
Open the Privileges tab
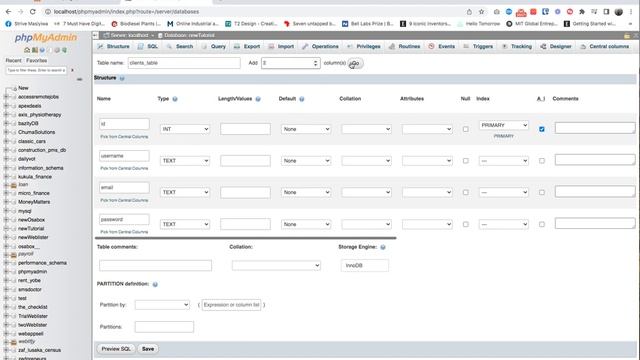coord(364,47)
